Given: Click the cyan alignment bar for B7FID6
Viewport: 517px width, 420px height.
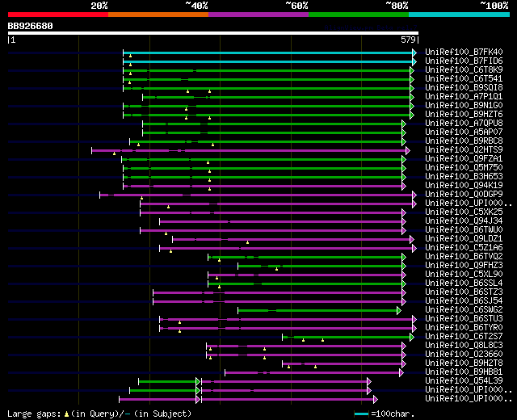Looking at the screenshot, I should tap(267, 61).
